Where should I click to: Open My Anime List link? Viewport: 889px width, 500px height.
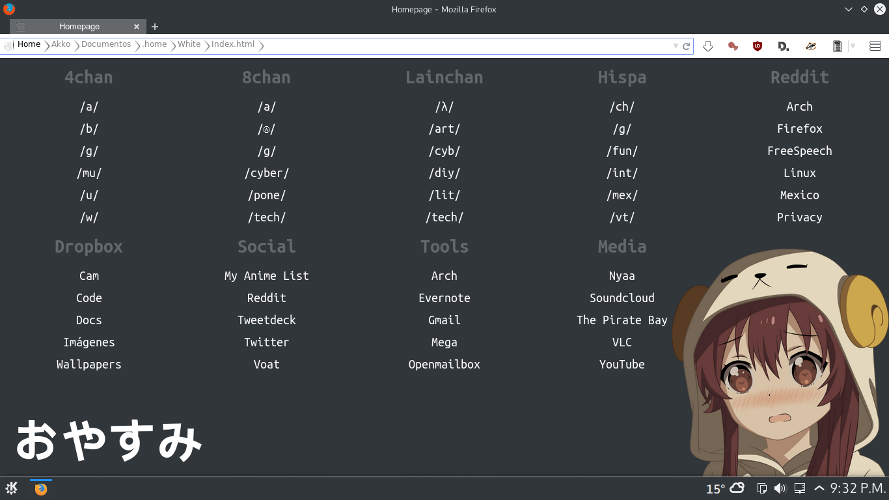coord(266,276)
